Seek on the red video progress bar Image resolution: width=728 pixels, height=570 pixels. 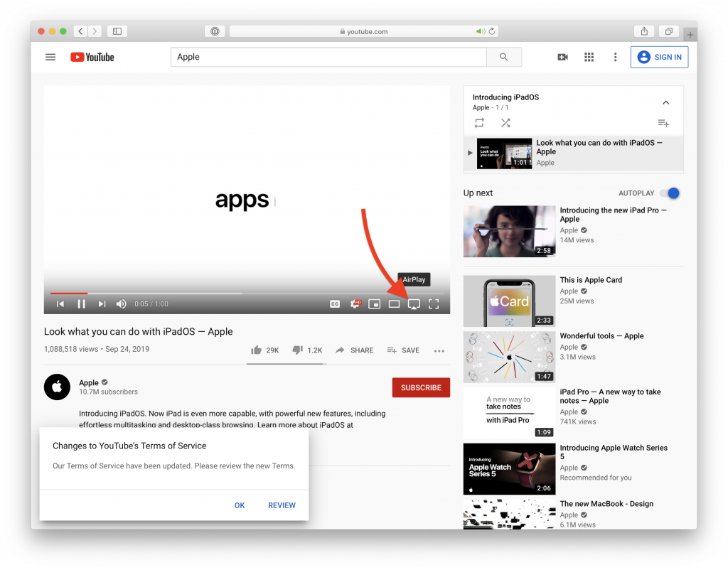click(x=69, y=293)
